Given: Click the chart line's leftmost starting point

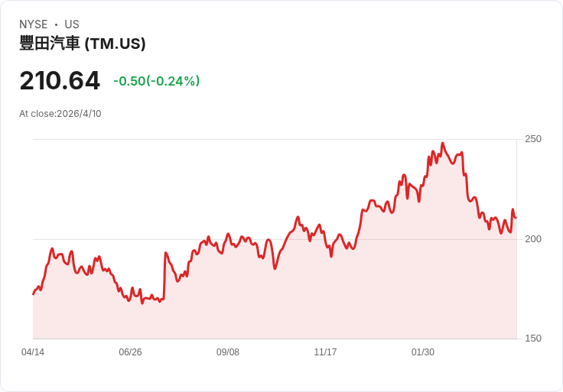Looking at the screenshot, I should point(34,294).
